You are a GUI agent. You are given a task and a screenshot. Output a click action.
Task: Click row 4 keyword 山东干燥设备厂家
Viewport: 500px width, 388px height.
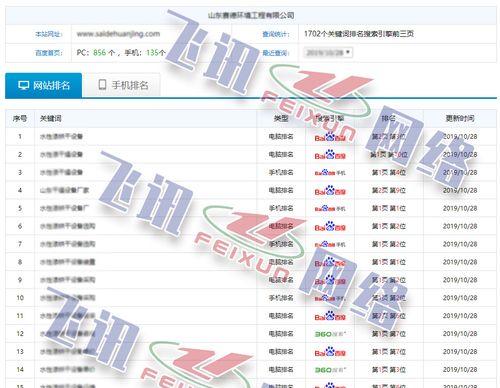click(65, 190)
